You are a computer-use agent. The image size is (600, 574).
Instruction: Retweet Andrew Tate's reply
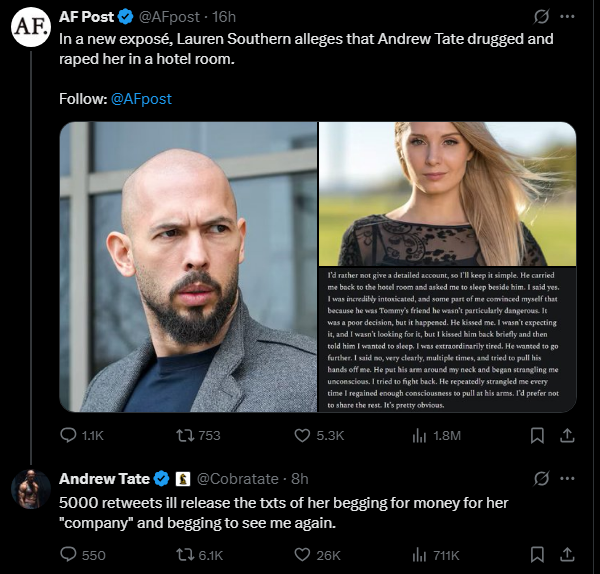point(185,555)
